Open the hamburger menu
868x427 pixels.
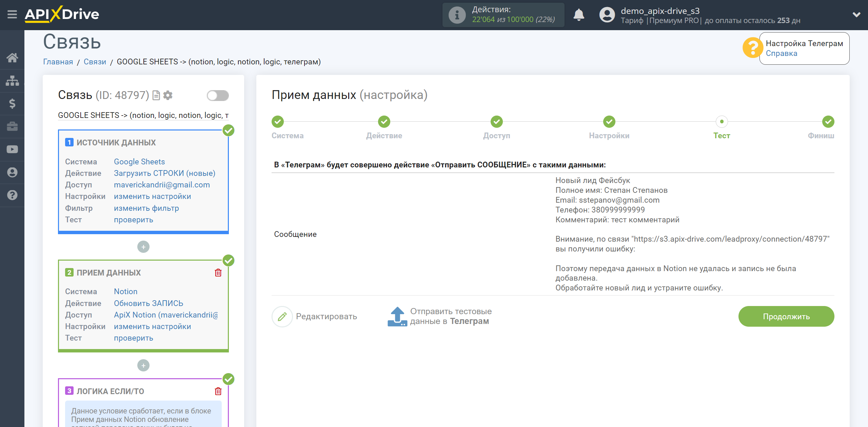(12, 15)
